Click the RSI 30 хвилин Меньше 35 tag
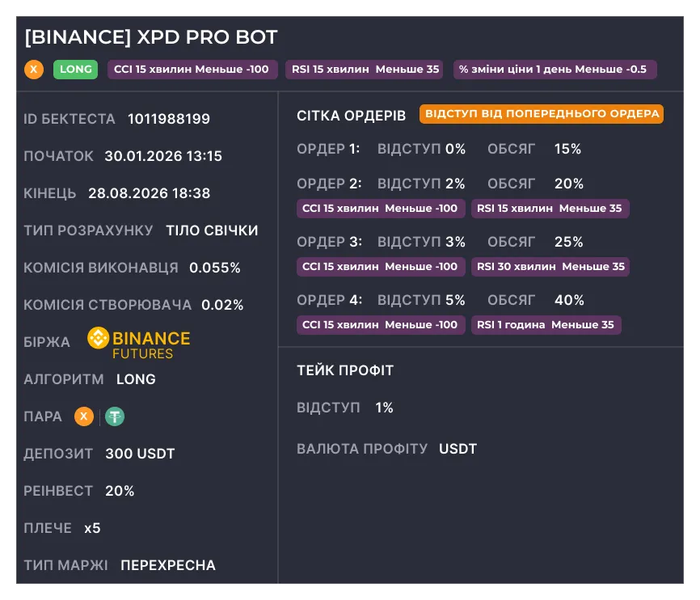The image size is (700, 600). tap(550, 267)
